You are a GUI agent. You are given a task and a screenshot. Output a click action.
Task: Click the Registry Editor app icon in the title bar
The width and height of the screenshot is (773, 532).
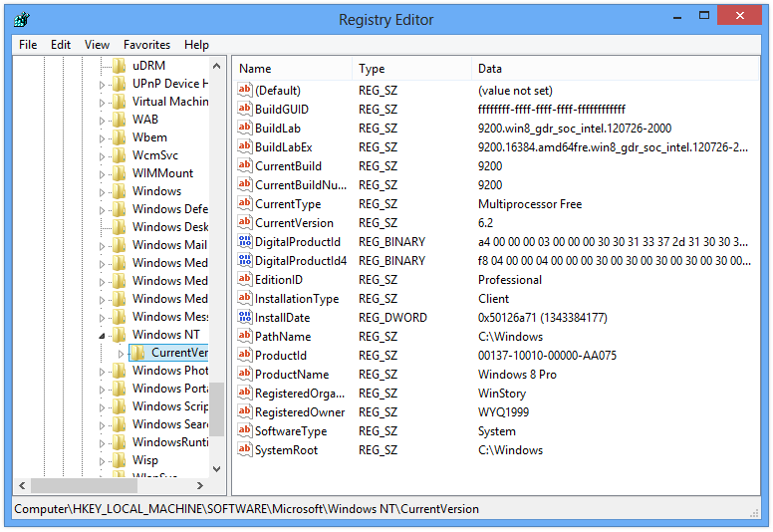point(22,20)
